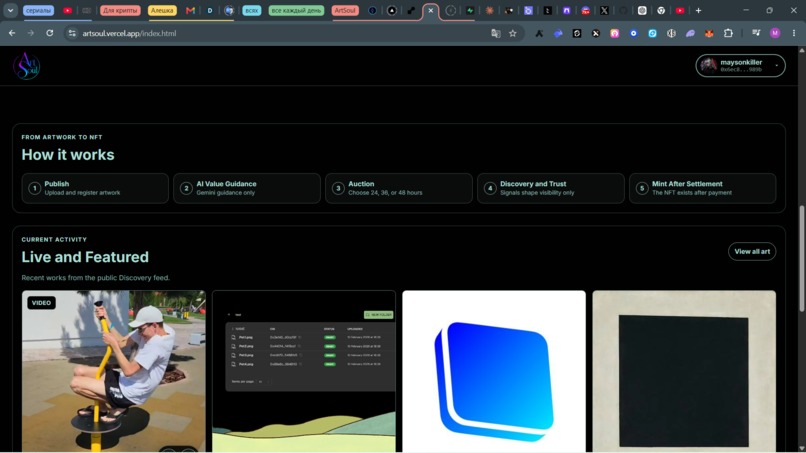
Task: Open the video artwork of man on spinner
Action: pyautogui.click(x=114, y=371)
